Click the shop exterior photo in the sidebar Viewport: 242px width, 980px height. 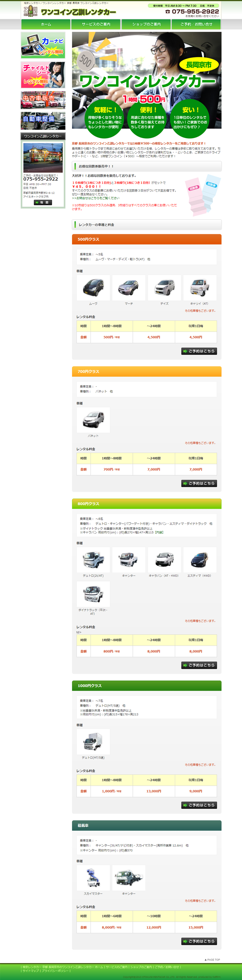[x=43, y=158]
